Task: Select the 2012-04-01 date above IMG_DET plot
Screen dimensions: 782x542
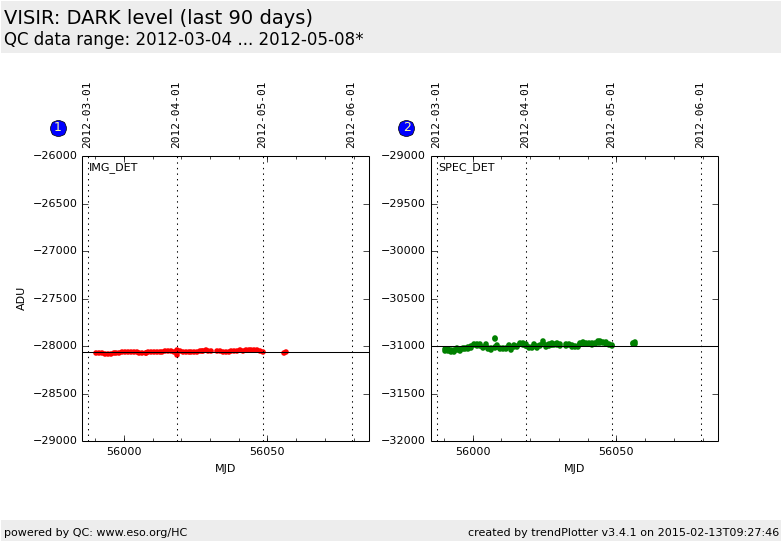Action: click(176, 115)
